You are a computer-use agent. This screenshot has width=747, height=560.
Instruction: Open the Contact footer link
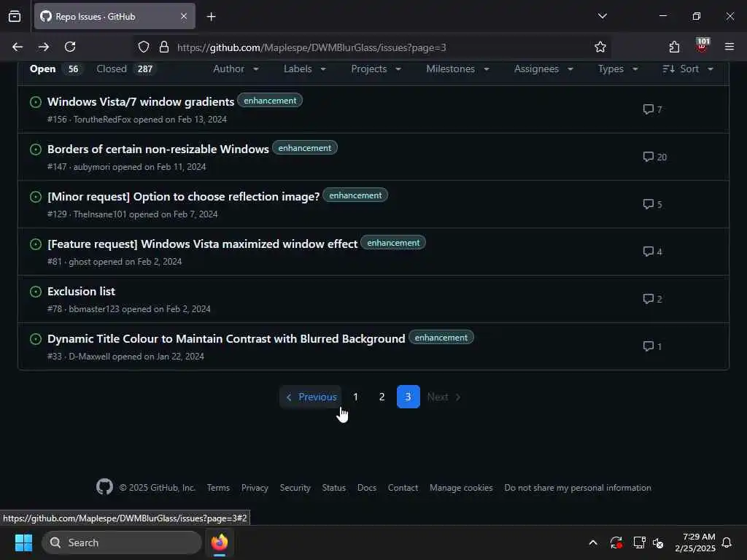pos(403,488)
